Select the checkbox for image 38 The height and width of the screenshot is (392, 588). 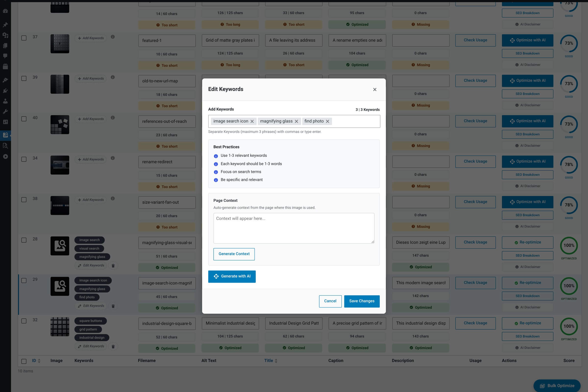24,200
